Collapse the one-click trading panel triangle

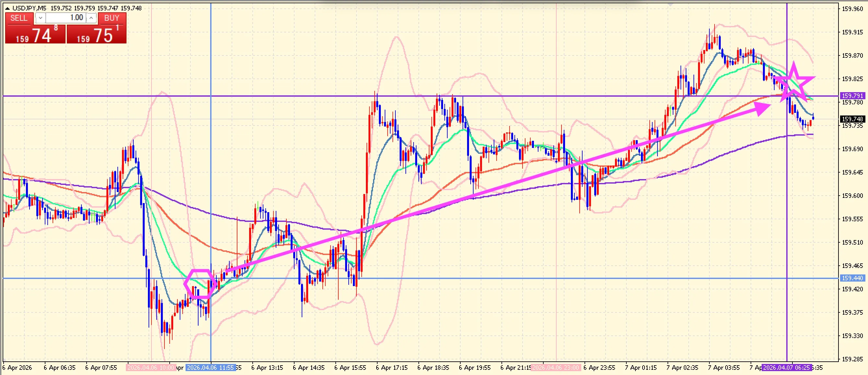[7, 8]
